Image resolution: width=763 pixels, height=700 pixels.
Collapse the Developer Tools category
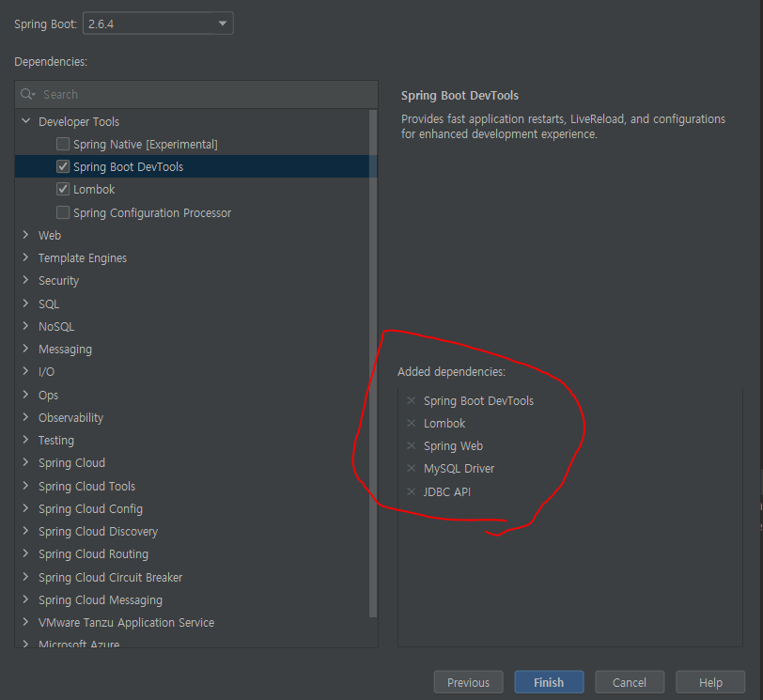[x=26, y=120]
